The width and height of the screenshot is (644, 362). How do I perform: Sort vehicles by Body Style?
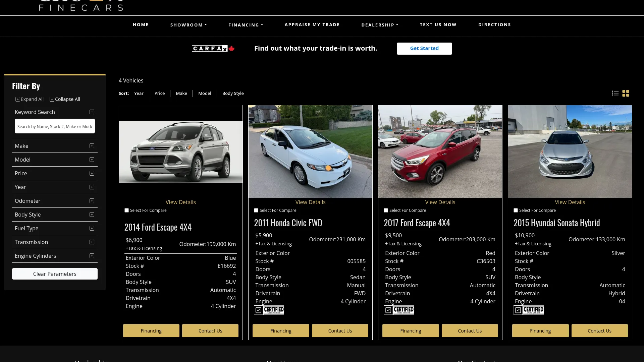pos(233,94)
